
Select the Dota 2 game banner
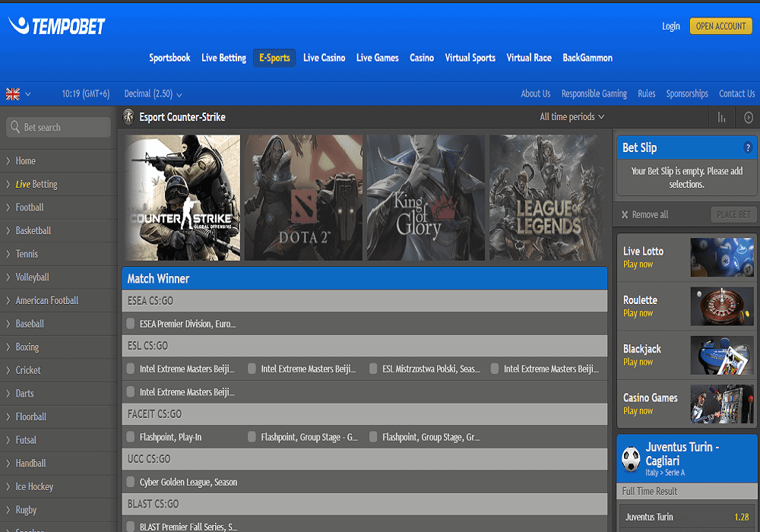point(303,198)
